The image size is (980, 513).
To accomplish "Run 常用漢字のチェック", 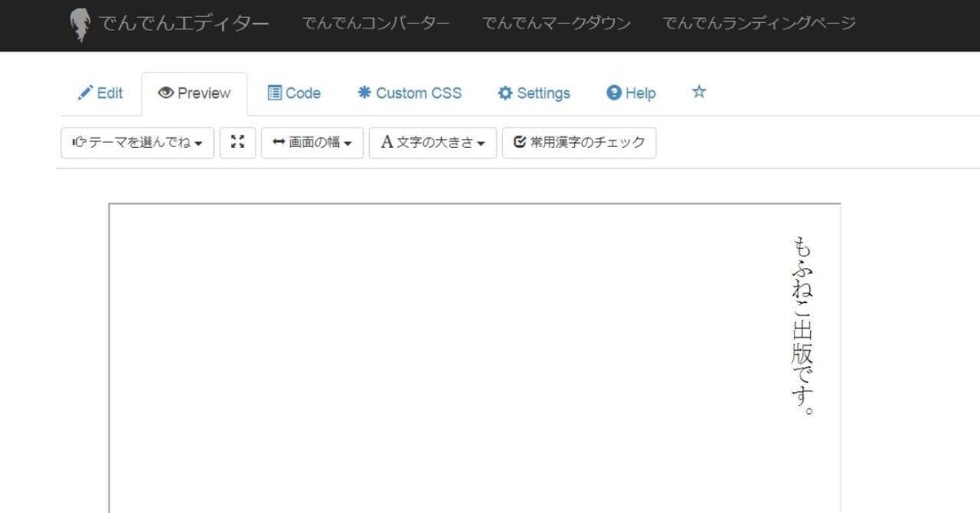I will (x=578, y=142).
